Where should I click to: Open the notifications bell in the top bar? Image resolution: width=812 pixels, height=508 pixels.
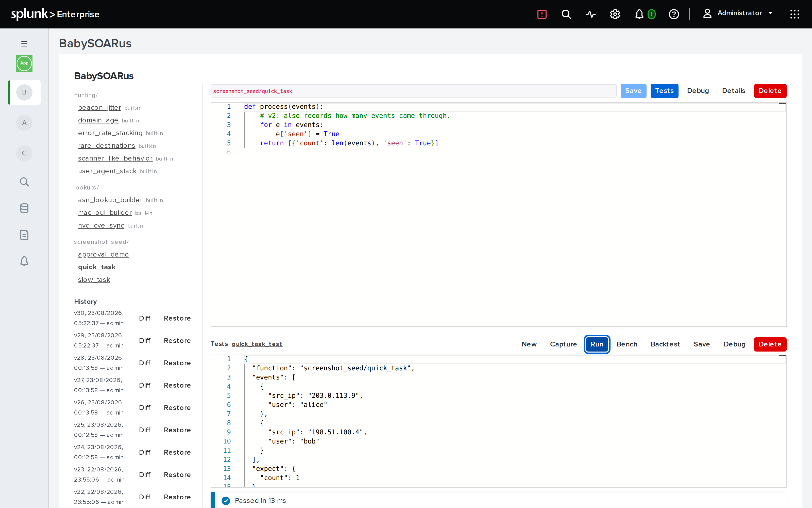(x=639, y=14)
